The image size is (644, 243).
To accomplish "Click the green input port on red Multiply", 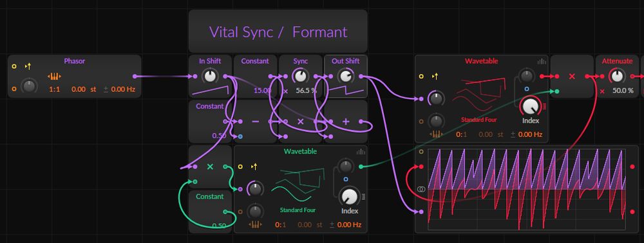I will (x=556, y=91).
